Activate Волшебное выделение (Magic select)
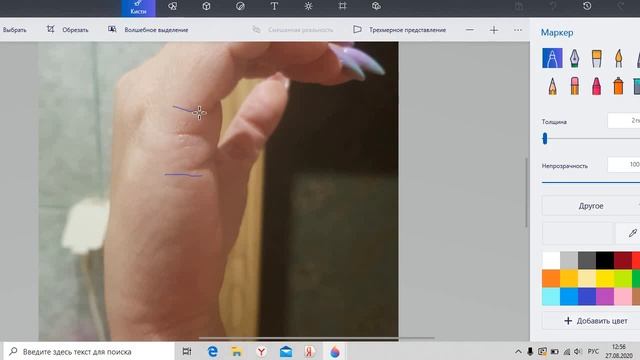Image resolution: width=640 pixels, height=360 pixels. point(148,29)
